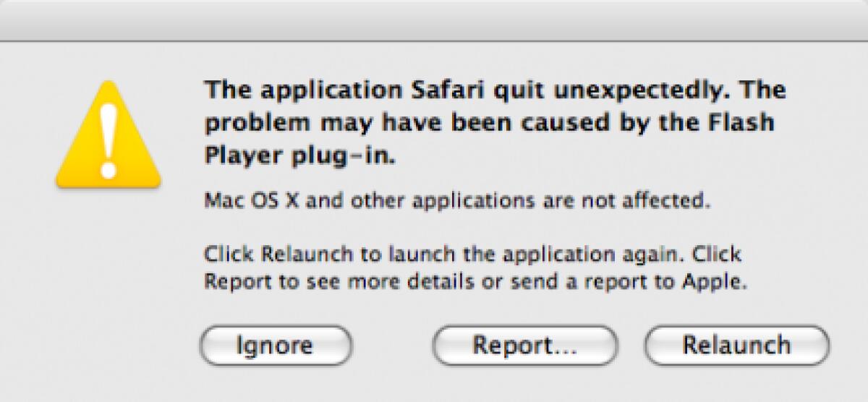Click the blank space between Ignore and Report
This screenshot has height=402, width=868.
(x=392, y=346)
